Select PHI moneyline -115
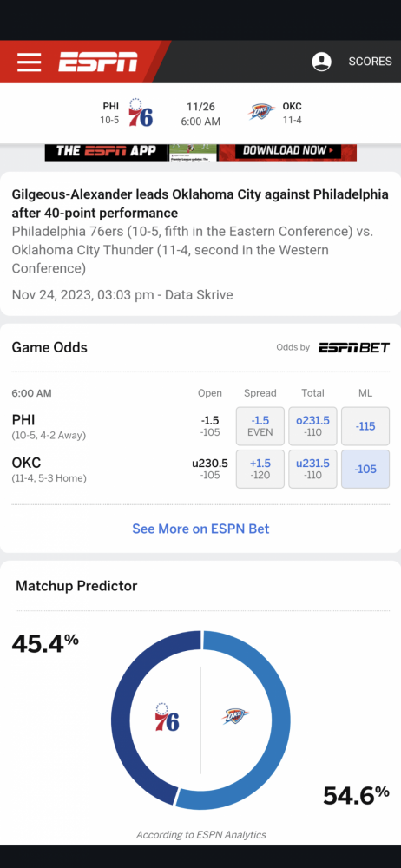The image size is (401, 868). point(365,426)
